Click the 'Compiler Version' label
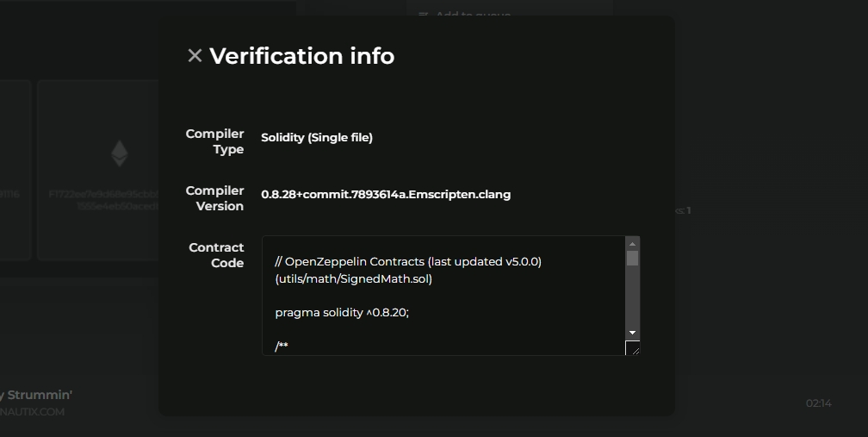 click(215, 198)
